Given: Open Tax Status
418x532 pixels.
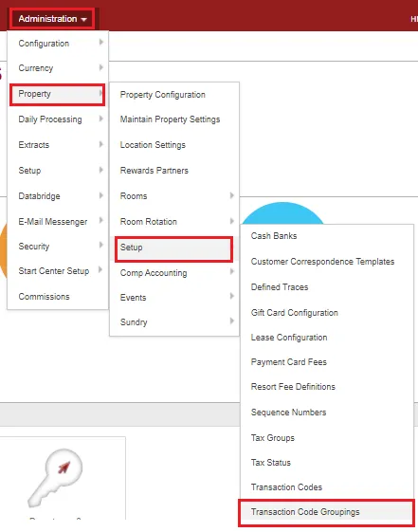Looking at the screenshot, I should click(327, 463).
